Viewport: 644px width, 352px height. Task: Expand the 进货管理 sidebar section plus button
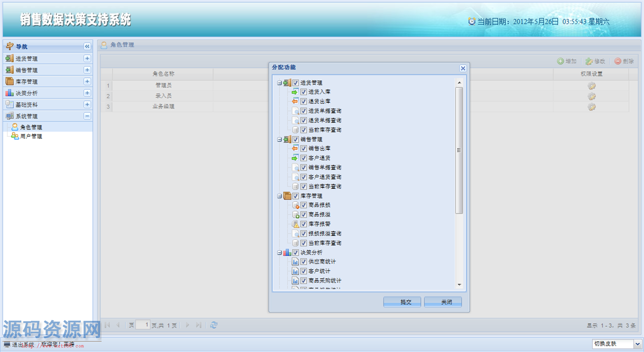(87, 59)
